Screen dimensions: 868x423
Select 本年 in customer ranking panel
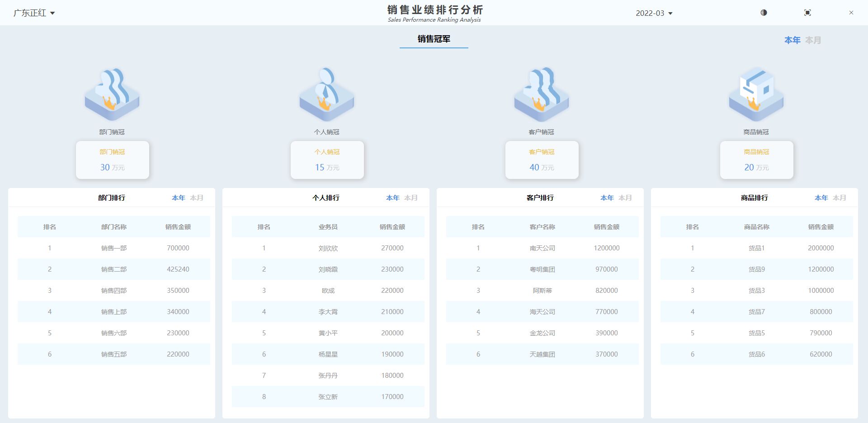pos(607,198)
